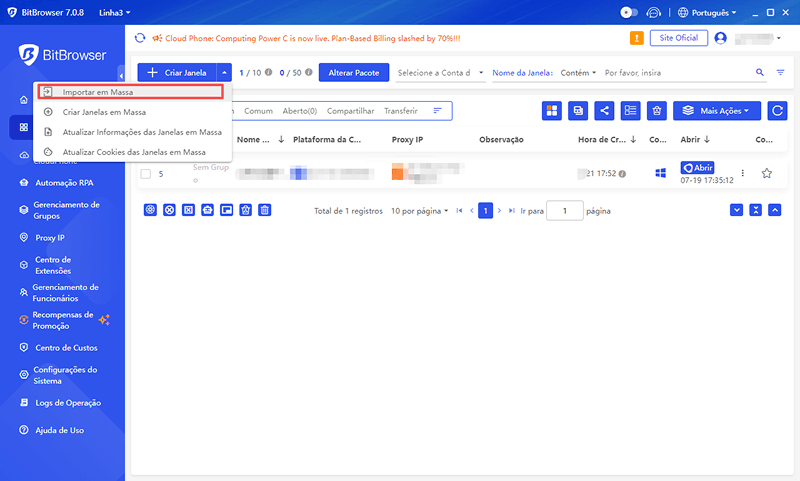
Task: Click the share icon in the toolbar
Action: coord(604,111)
